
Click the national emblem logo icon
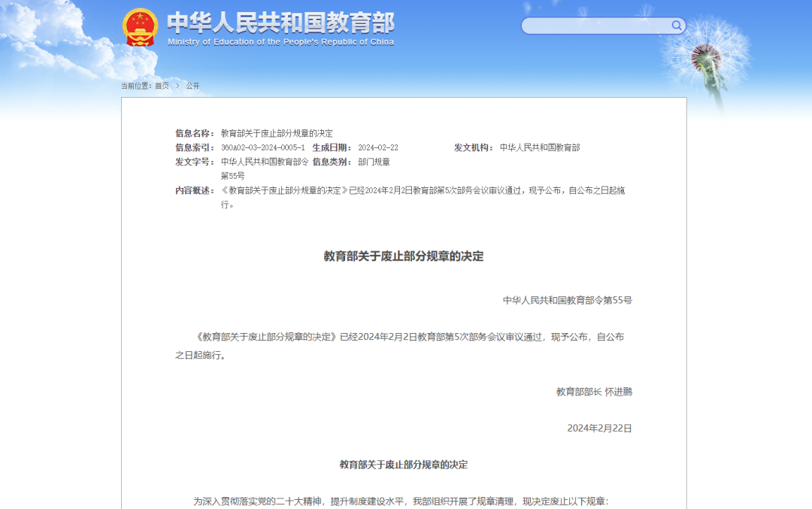coord(140,24)
